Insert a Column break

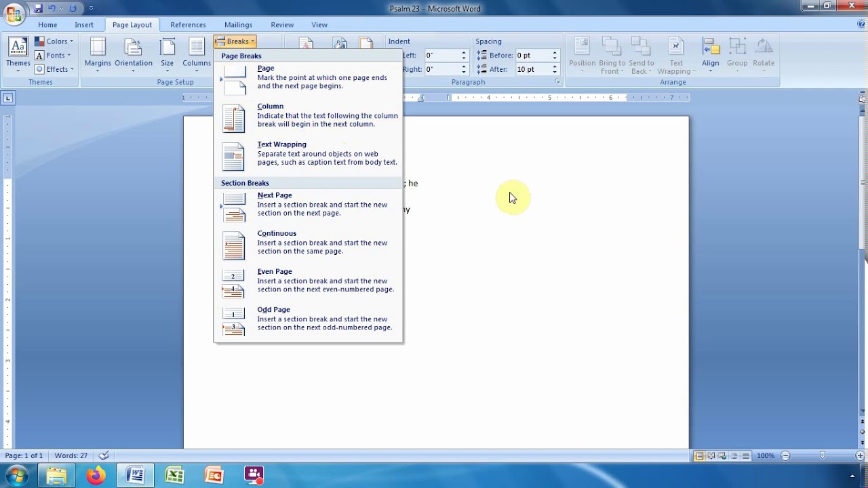coord(309,117)
